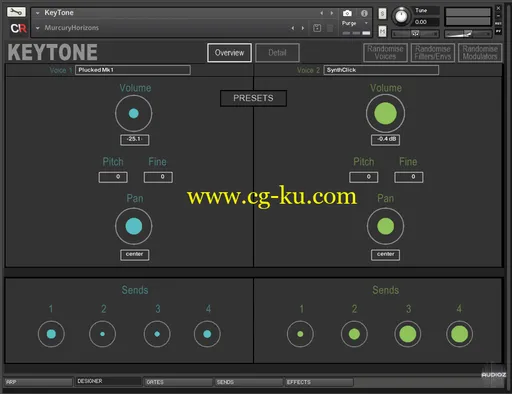Click the Voice 2 Fine value field
The width and height of the screenshot is (512, 394).
[x=409, y=177]
